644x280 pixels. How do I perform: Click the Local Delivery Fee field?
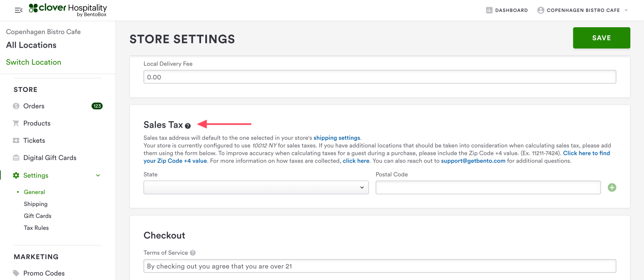click(379, 77)
